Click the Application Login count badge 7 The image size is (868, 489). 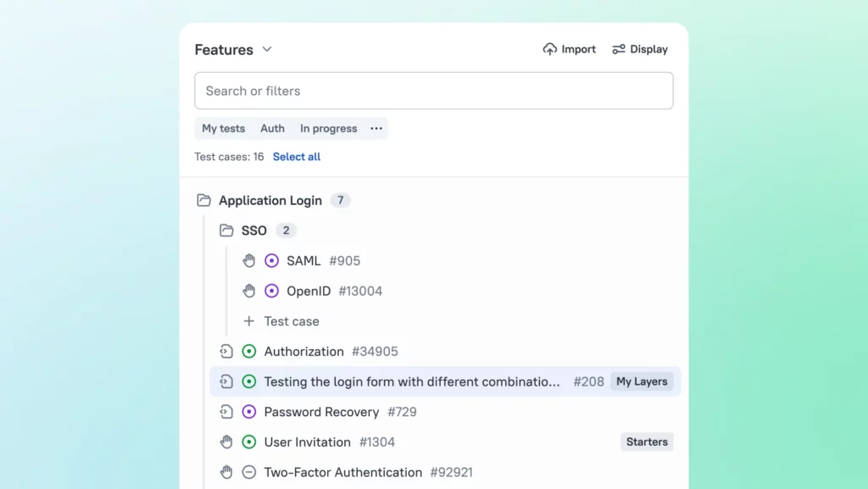pyautogui.click(x=341, y=200)
